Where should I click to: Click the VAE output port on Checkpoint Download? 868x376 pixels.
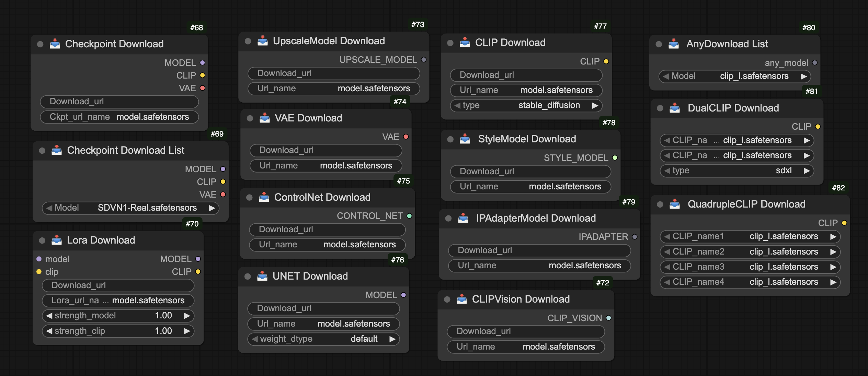(203, 88)
